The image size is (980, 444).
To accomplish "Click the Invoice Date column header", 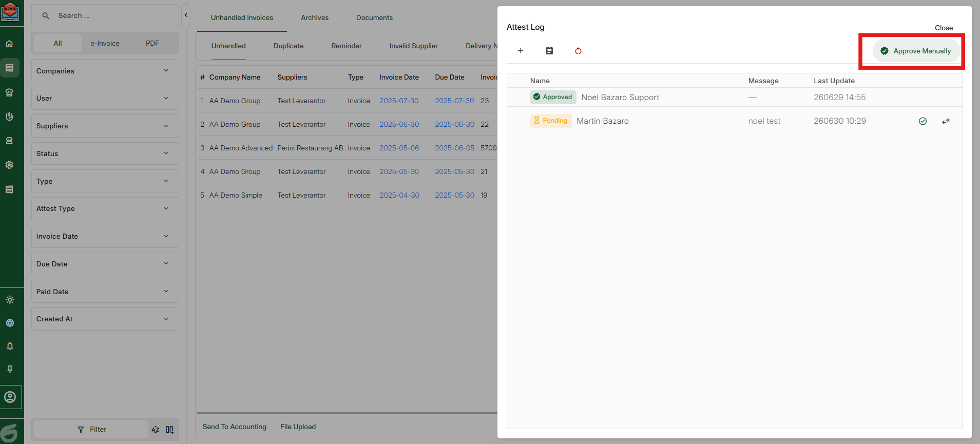I will click(x=399, y=77).
